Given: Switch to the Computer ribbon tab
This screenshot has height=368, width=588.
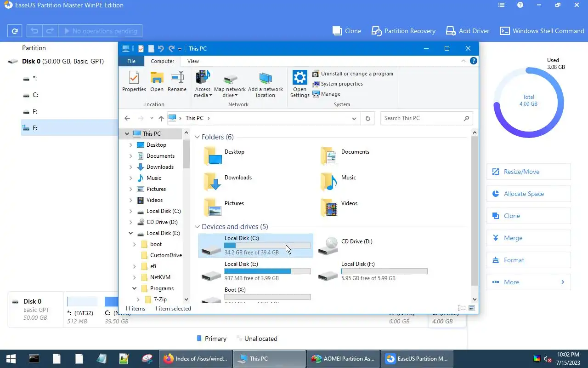Looking at the screenshot, I should (163, 61).
